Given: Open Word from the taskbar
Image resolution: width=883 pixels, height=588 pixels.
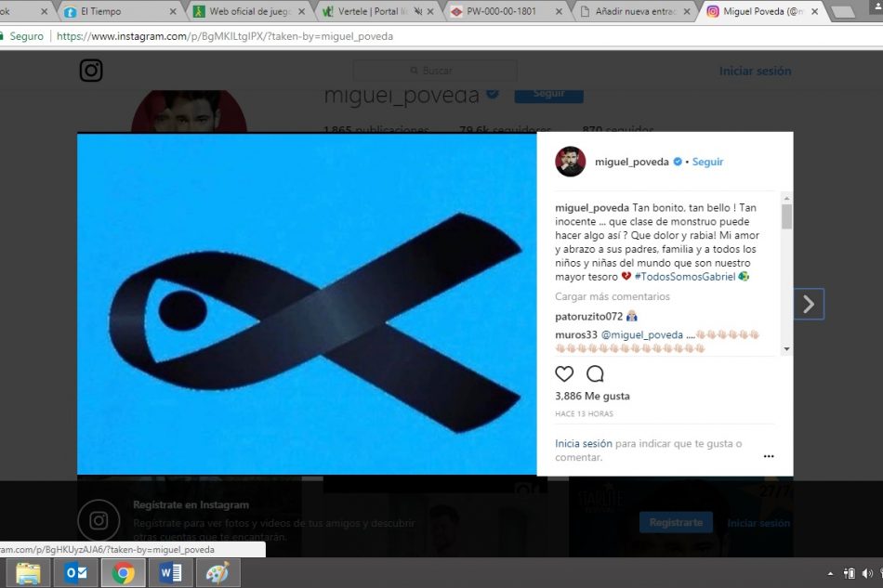Looking at the screenshot, I should pos(170,572).
